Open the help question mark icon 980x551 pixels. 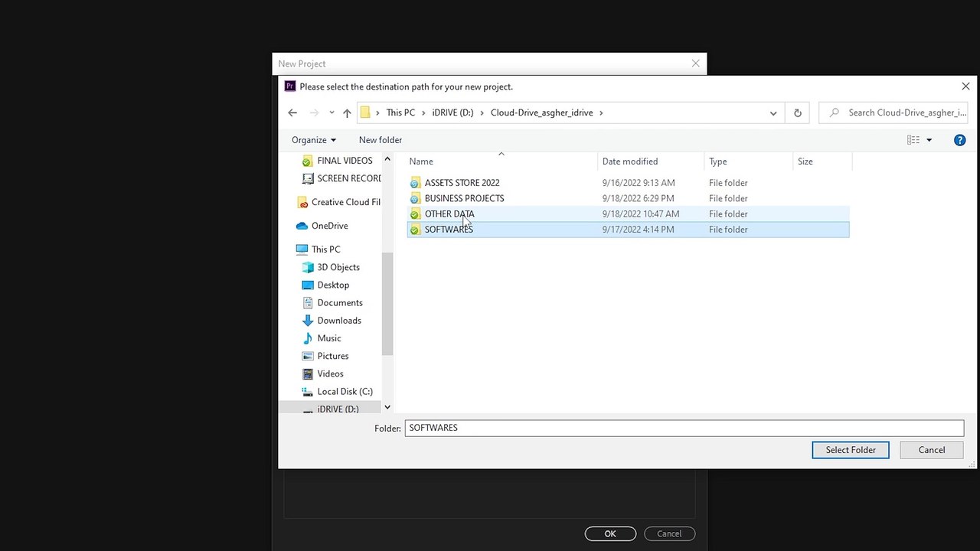pos(959,140)
